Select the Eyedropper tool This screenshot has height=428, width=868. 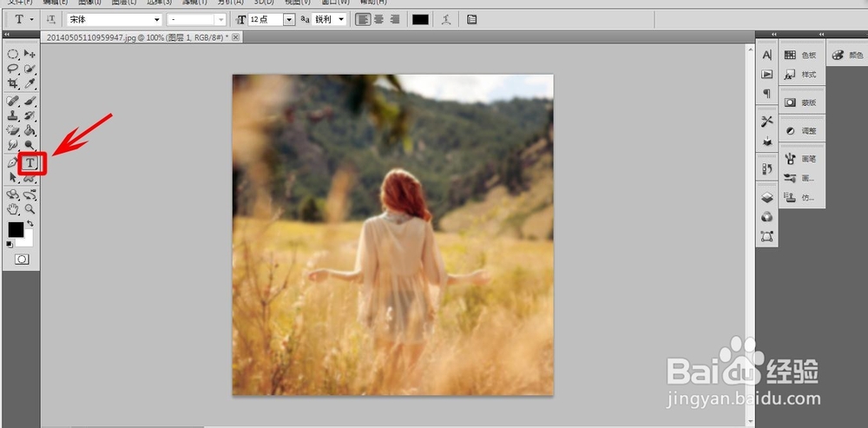coord(30,83)
